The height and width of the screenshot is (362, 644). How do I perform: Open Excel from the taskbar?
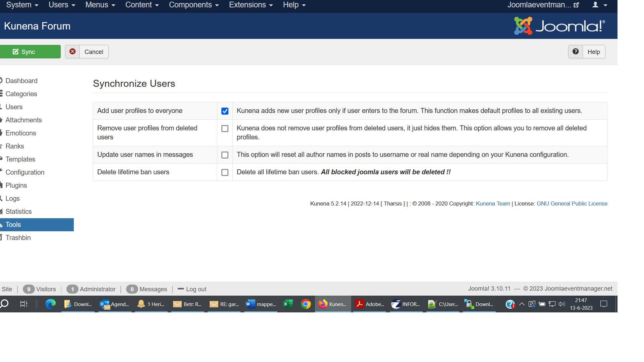tap(287, 304)
